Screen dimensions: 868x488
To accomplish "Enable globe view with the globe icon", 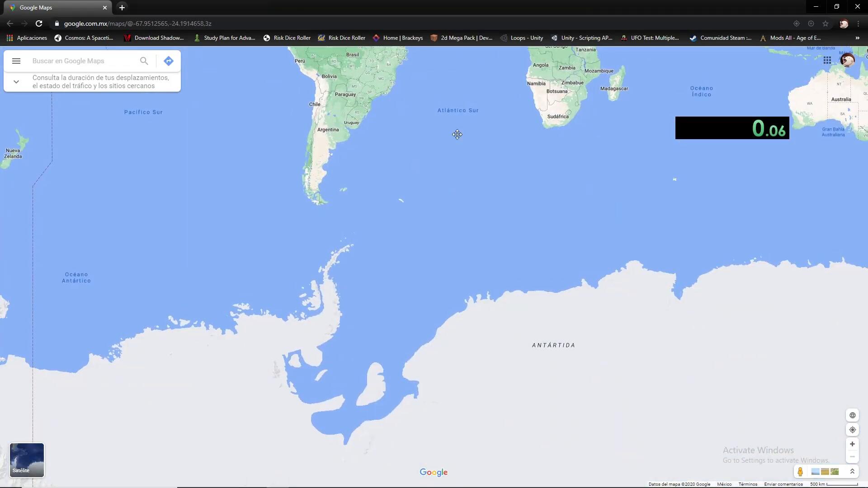I will (852, 415).
